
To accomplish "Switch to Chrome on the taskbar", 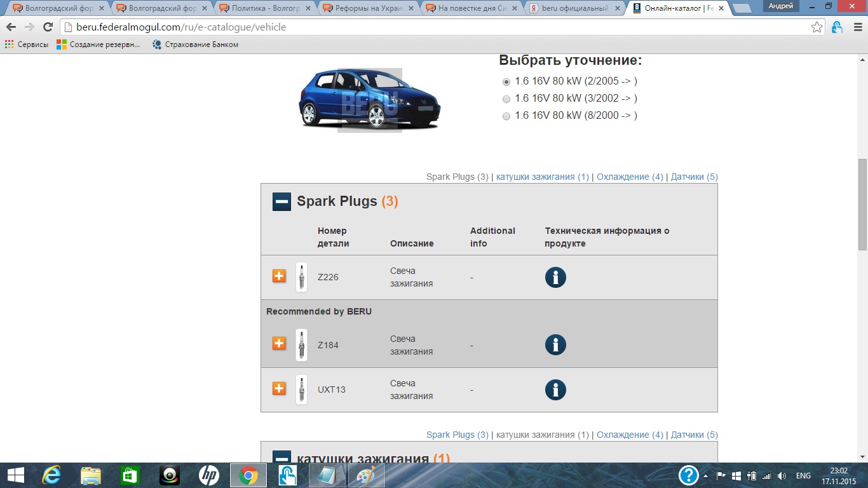I will click(x=248, y=475).
